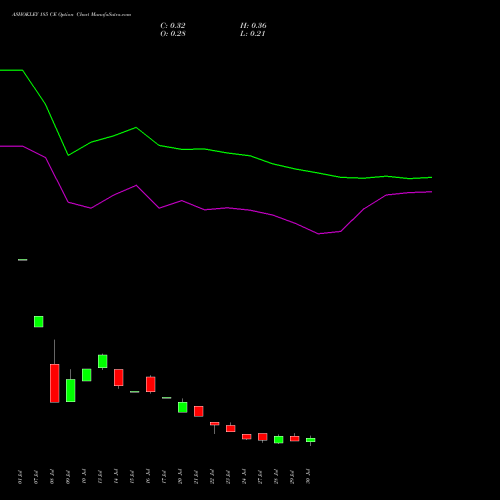500x500 pixels.
Task: Click the 16 Jul date label
Action: click(148, 477)
